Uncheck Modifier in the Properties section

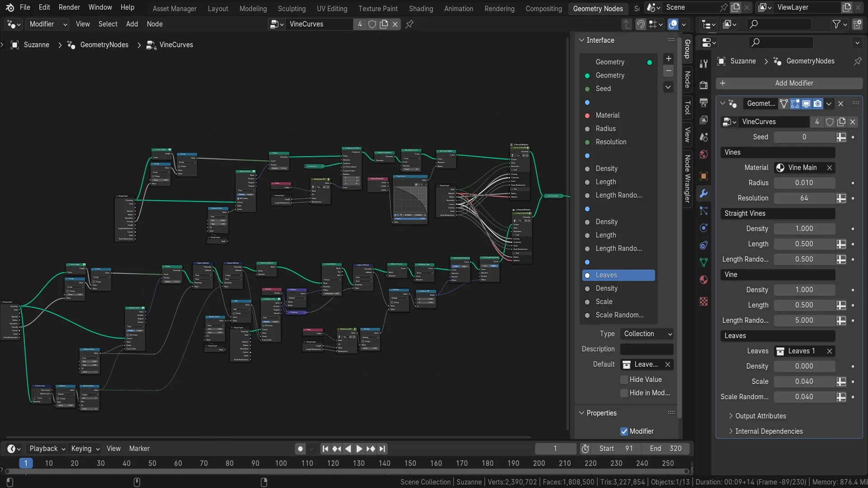[624, 431]
